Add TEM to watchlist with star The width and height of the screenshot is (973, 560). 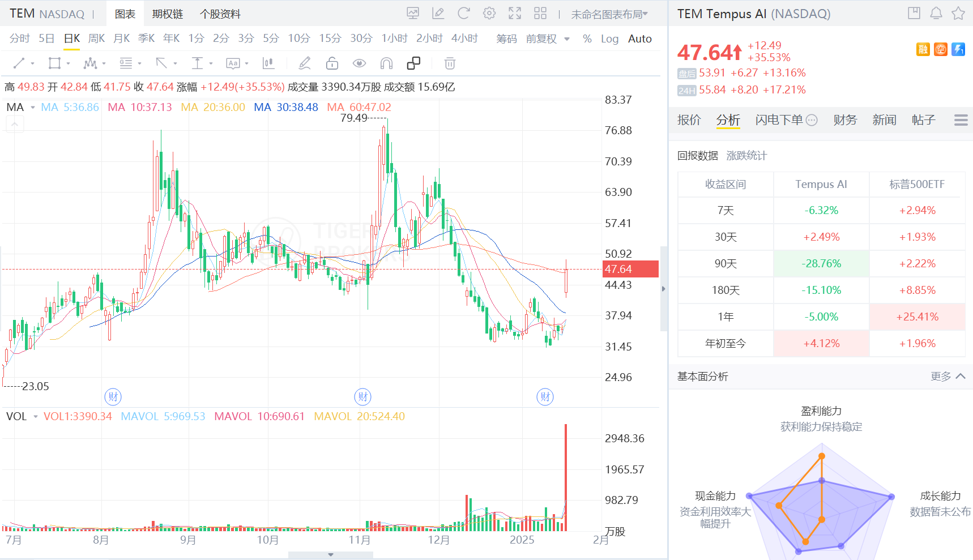click(958, 13)
